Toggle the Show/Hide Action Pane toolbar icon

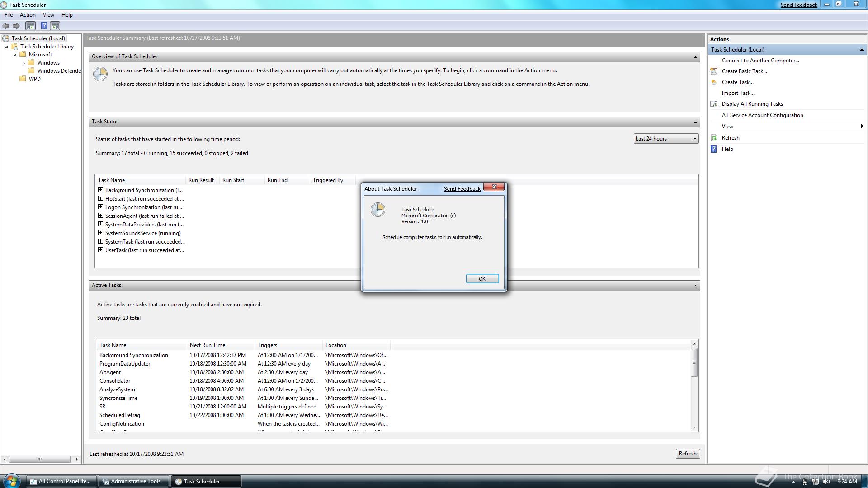point(55,26)
